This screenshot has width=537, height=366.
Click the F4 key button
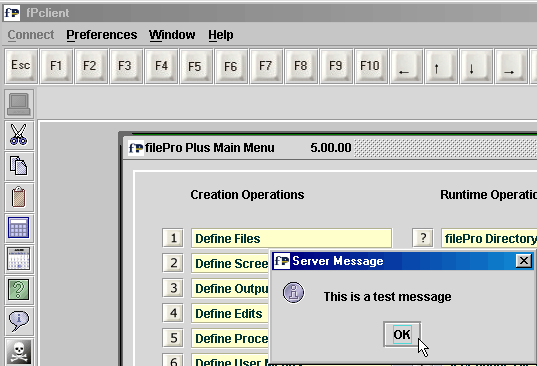point(161,66)
